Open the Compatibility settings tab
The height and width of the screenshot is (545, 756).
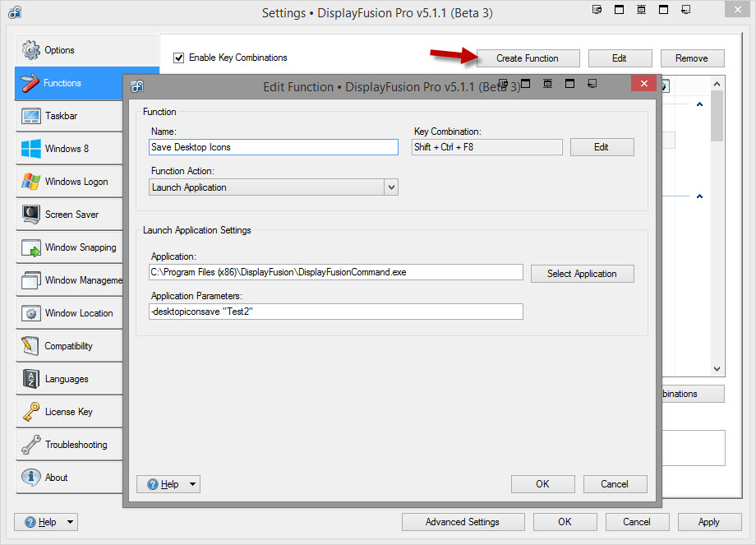(x=68, y=346)
